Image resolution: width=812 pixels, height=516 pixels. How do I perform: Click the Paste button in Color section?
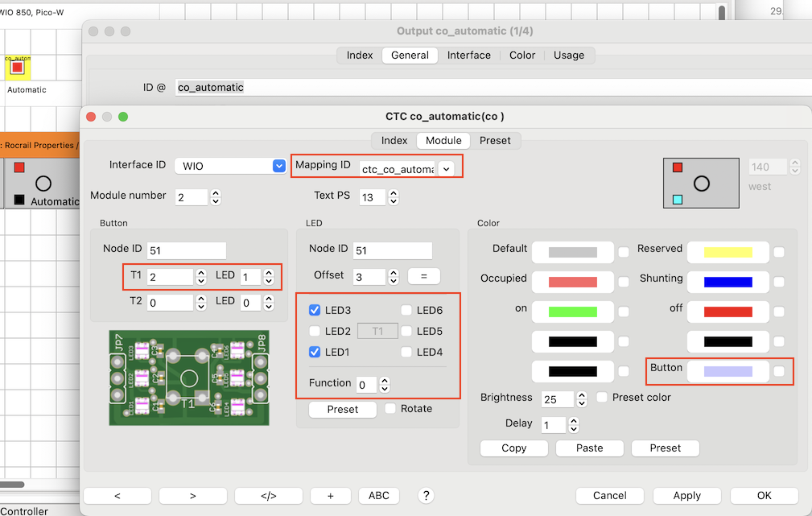pyautogui.click(x=589, y=448)
